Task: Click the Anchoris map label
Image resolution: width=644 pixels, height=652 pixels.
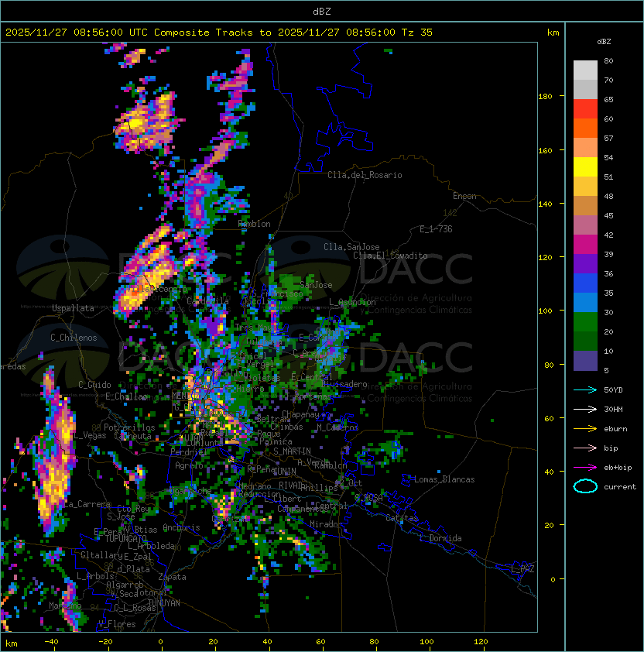Action: [181, 527]
